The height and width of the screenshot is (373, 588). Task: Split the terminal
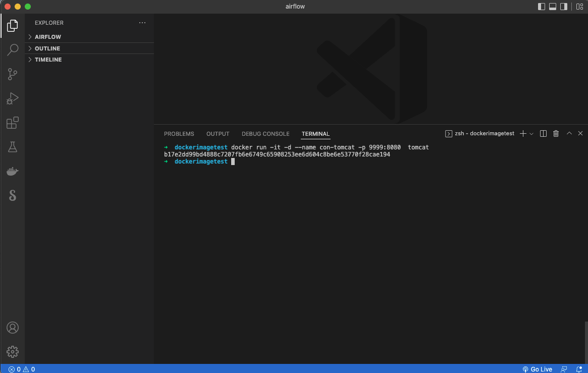coord(543,133)
